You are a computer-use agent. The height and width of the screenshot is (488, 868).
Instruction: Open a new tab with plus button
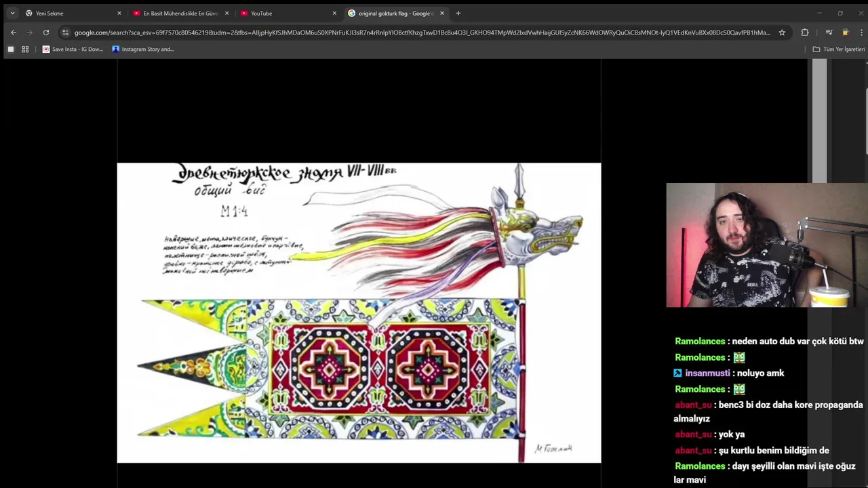click(458, 13)
